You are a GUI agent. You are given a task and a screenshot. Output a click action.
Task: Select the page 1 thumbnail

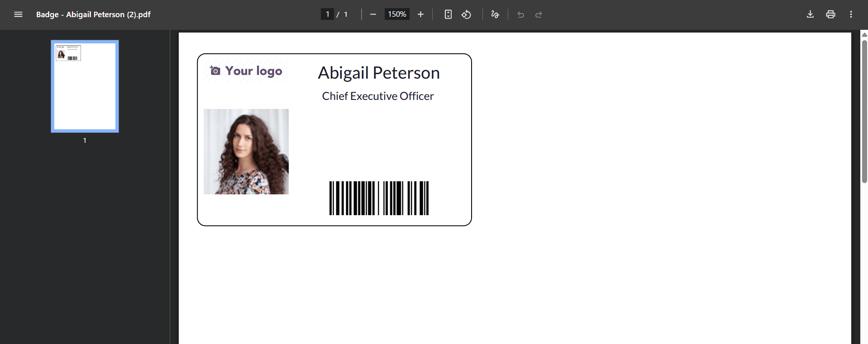tap(85, 86)
